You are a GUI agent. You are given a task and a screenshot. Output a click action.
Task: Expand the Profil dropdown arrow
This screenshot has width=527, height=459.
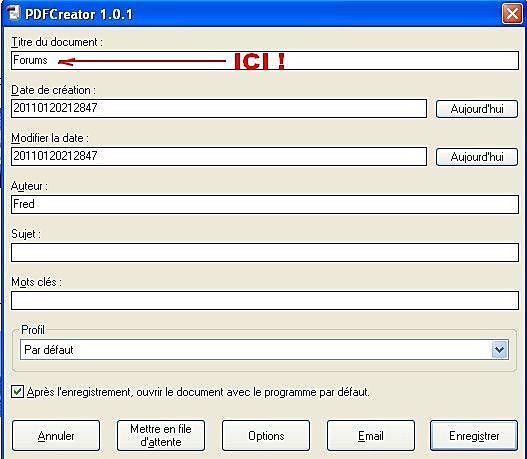499,350
